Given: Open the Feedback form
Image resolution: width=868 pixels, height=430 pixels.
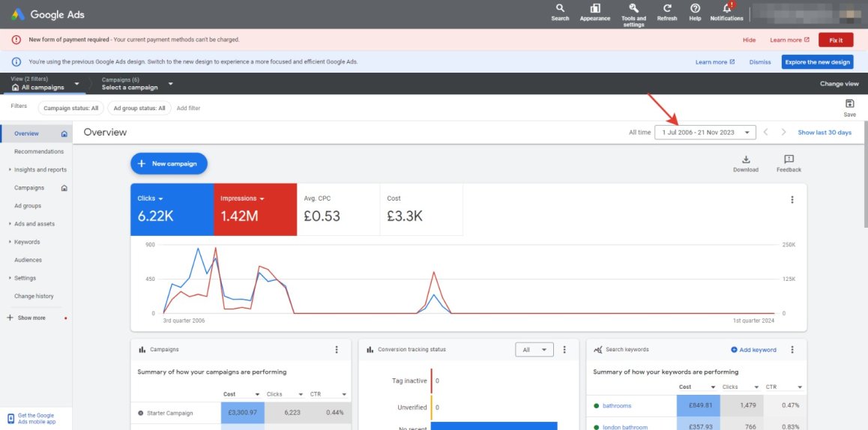Looking at the screenshot, I should point(789,164).
